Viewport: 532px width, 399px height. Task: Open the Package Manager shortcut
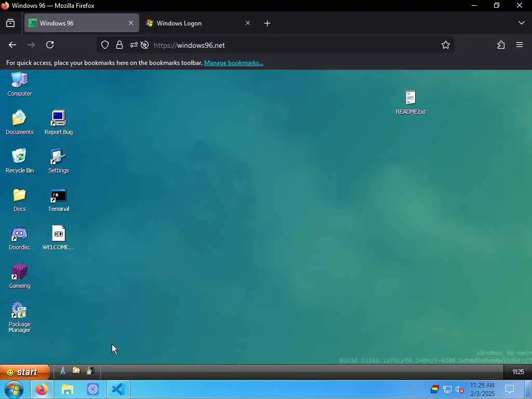[19, 317]
